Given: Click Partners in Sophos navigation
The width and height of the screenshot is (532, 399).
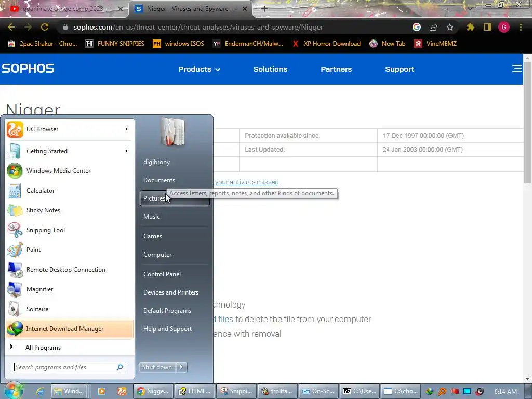Looking at the screenshot, I should click(x=336, y=69).
